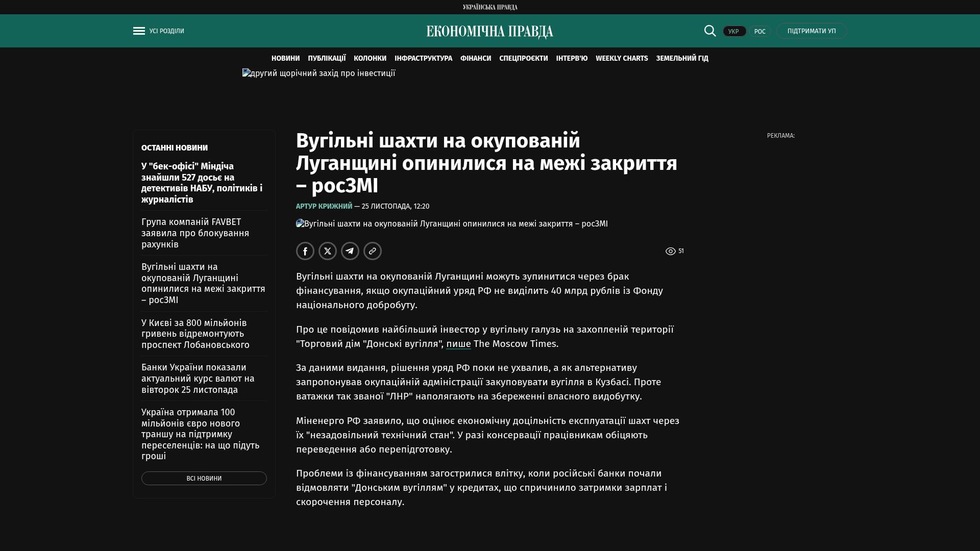
Task: Click the Економічна правда logo
Action: 490,32
